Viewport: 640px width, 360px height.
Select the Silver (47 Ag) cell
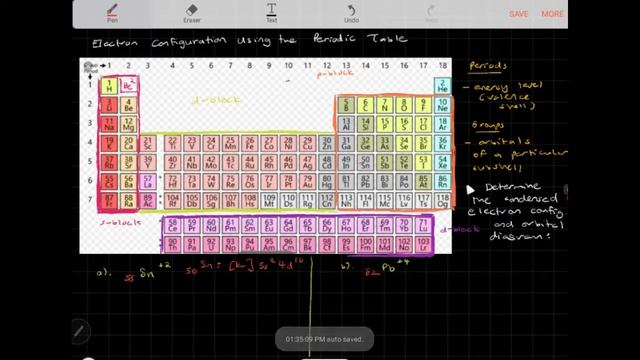click(307, 162)
